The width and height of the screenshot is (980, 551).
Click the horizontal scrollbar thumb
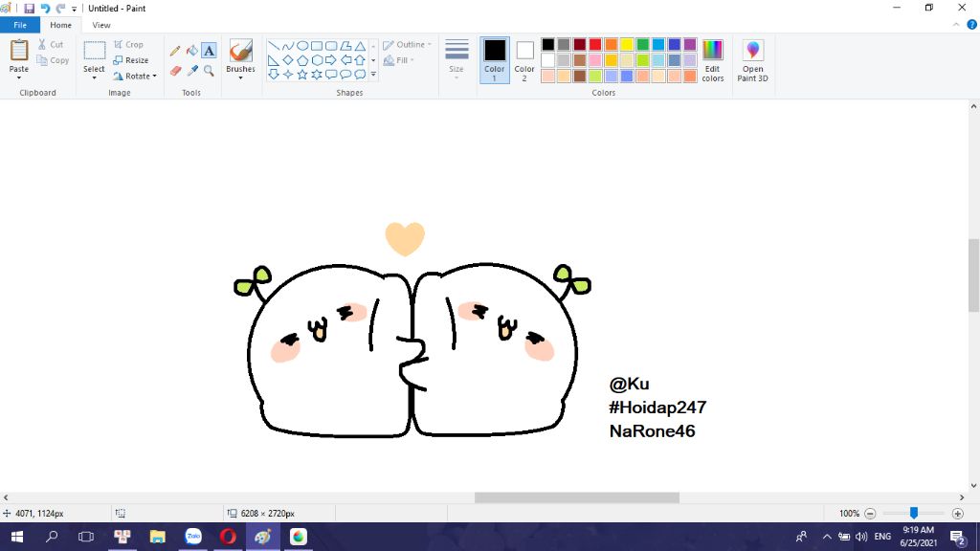tap(577, 497)
